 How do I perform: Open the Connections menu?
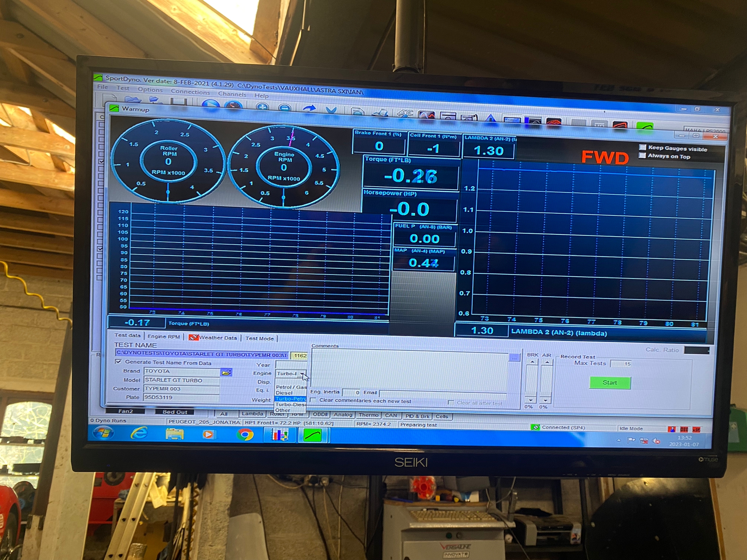(x=190, y=92)
